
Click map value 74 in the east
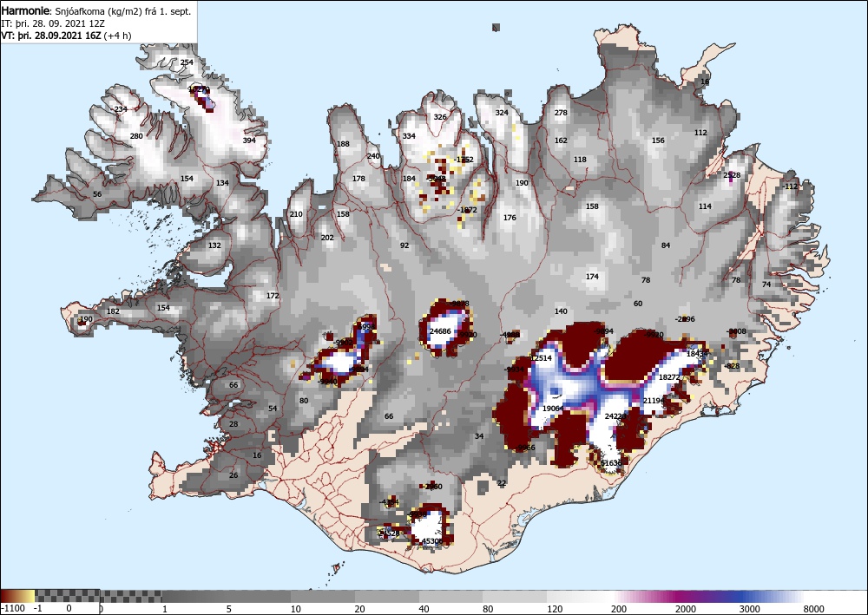point(766,285)
